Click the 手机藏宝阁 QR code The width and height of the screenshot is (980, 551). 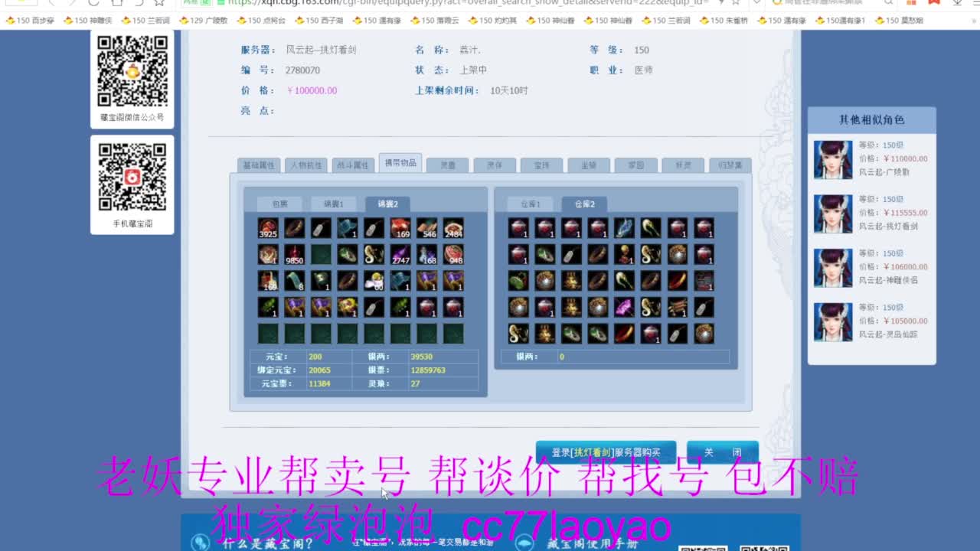[132, 177]
